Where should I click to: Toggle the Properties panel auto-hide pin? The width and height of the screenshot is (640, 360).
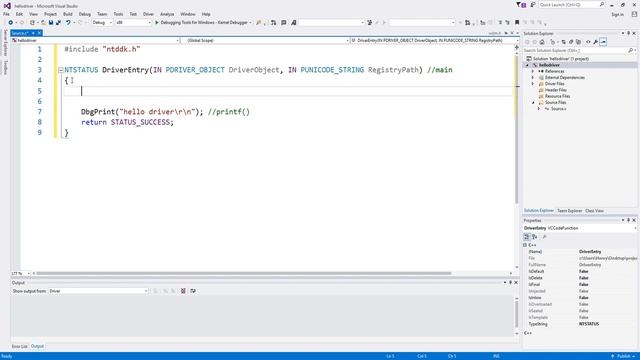coord(629,220)
